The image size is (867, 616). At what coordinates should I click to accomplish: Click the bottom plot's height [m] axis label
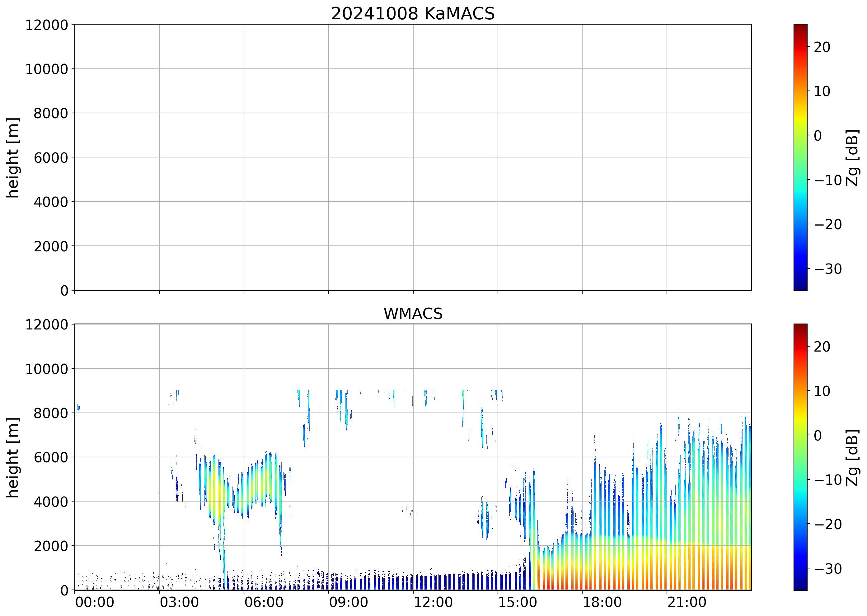[12, 457]
